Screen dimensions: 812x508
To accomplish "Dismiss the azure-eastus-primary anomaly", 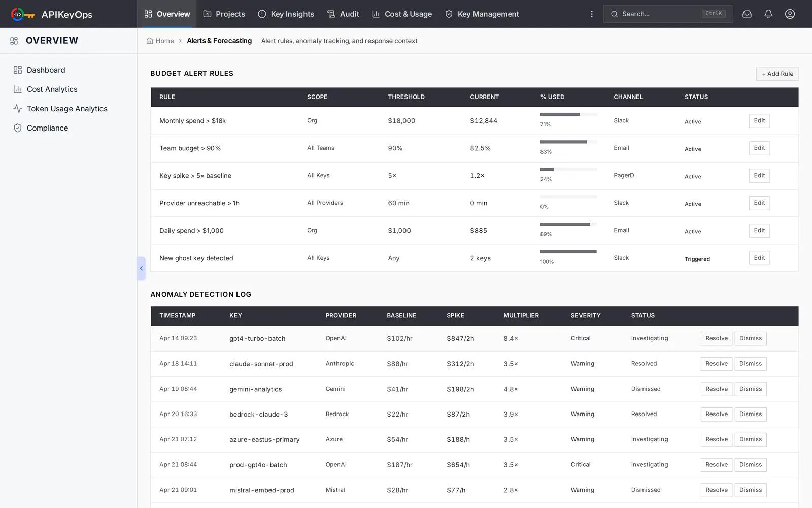I will point(751,440).
